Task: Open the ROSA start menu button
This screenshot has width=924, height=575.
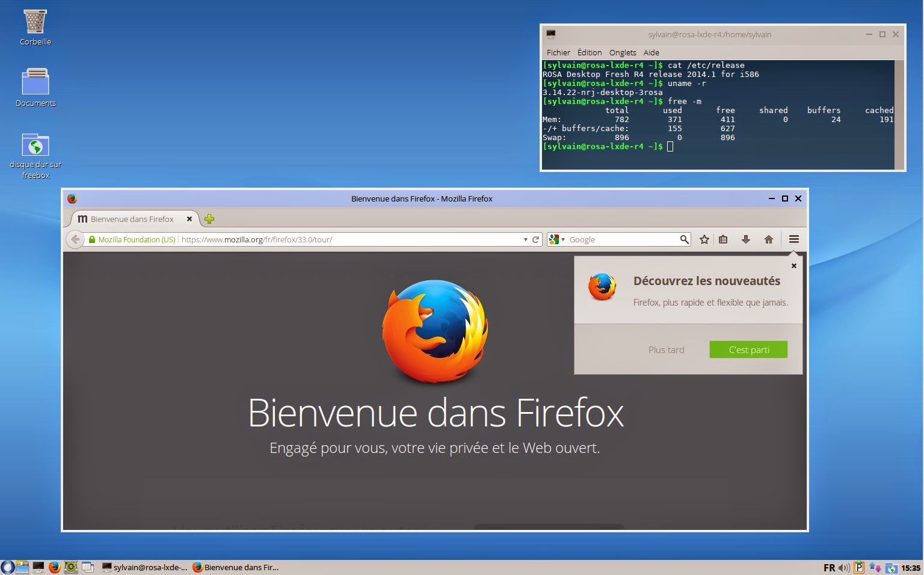Action: [x=7, y=567]
